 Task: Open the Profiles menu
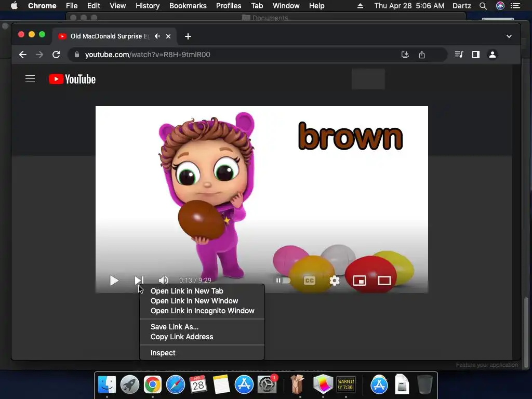[x=229, y=6]
